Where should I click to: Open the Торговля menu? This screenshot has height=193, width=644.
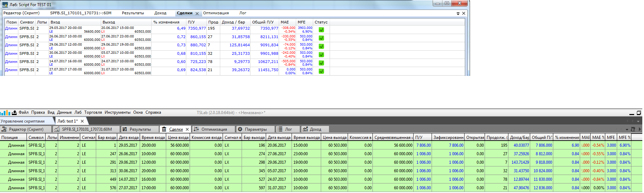(x=93, y=112)
